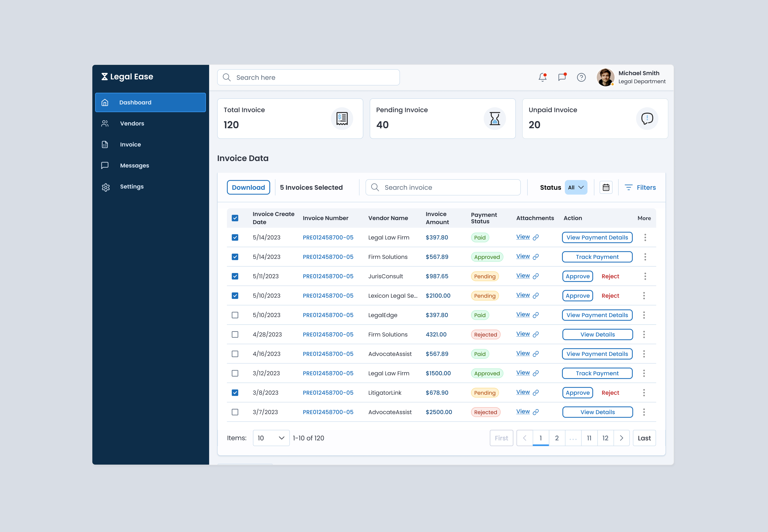This screenshot has height=532, width=768.
Task: Uncheck the first Legal Law Firm invoice checkbox
Action: pos(235,237)
